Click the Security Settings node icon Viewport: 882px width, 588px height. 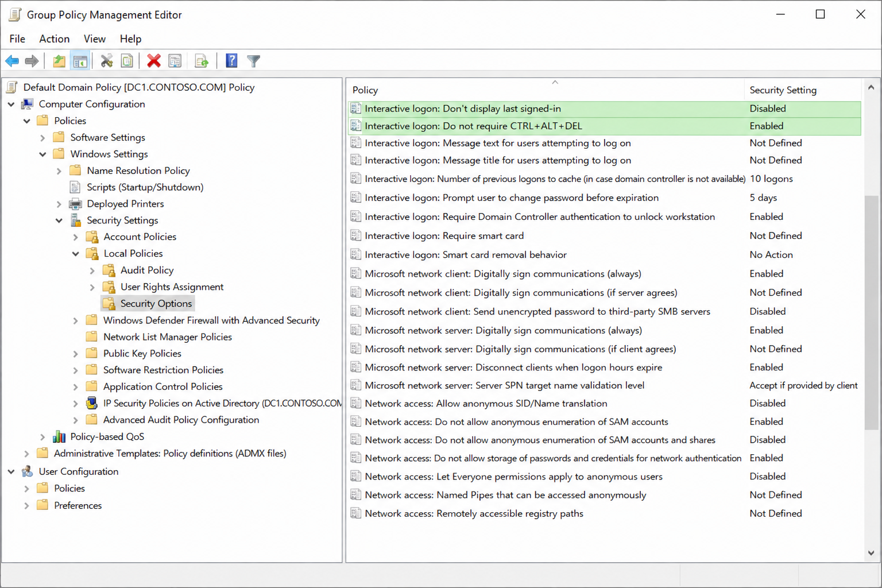(75, 220)
